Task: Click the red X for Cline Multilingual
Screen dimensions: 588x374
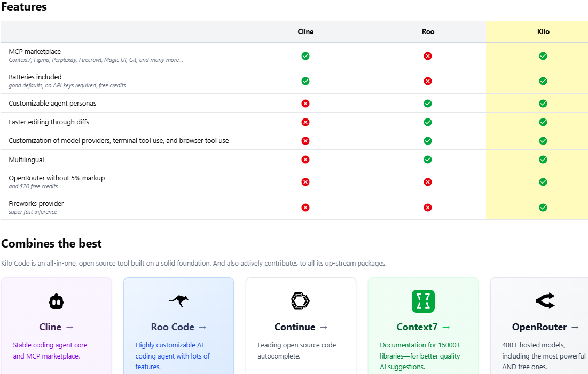Action: tap(305, 159)
